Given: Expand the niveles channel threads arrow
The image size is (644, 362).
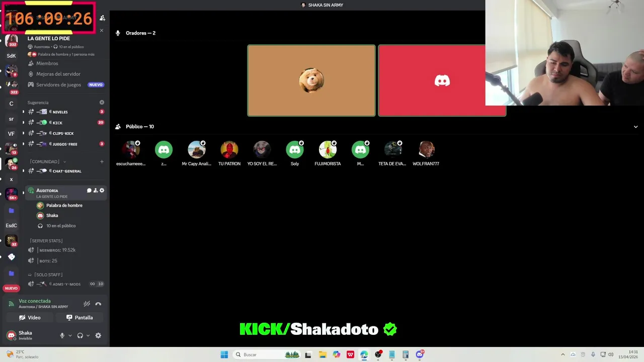Looking at the screenshot, I should coord(23,112).
